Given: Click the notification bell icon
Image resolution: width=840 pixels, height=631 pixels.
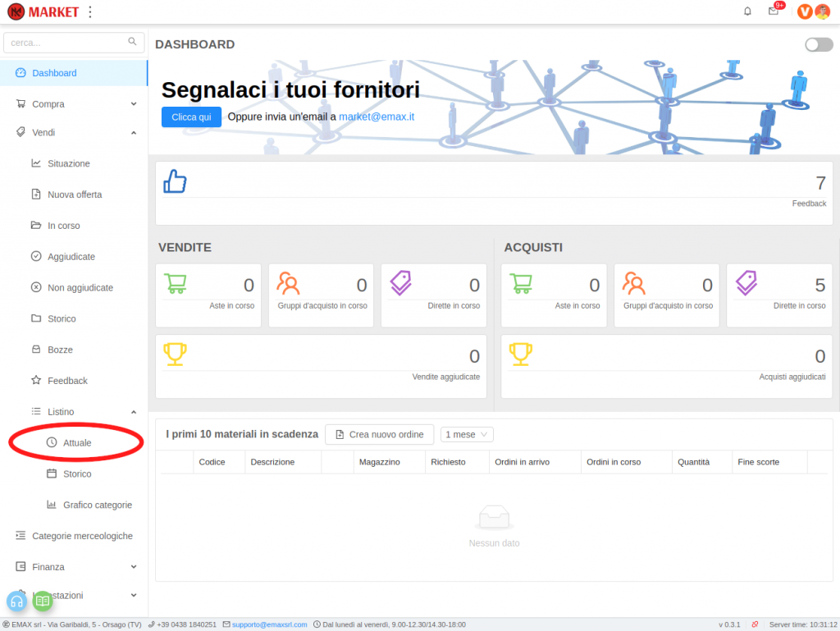Looking at the screenshot, I should [x=747, y=11].
